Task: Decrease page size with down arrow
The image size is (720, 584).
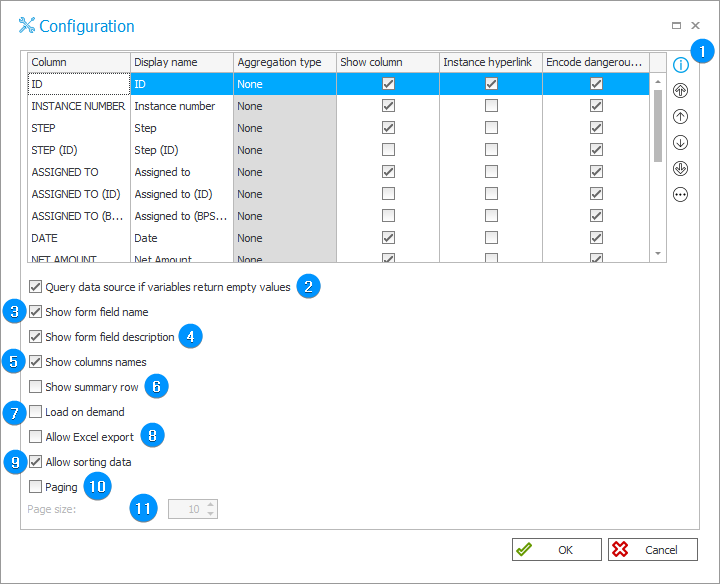Action: (x=210, y=513)
